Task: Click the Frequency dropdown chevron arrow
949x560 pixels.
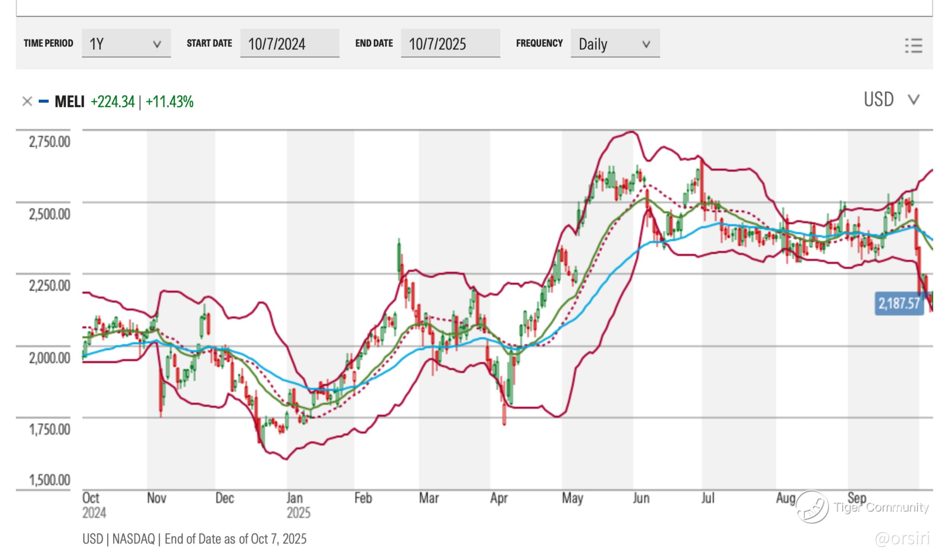Action: coord(646,44)
